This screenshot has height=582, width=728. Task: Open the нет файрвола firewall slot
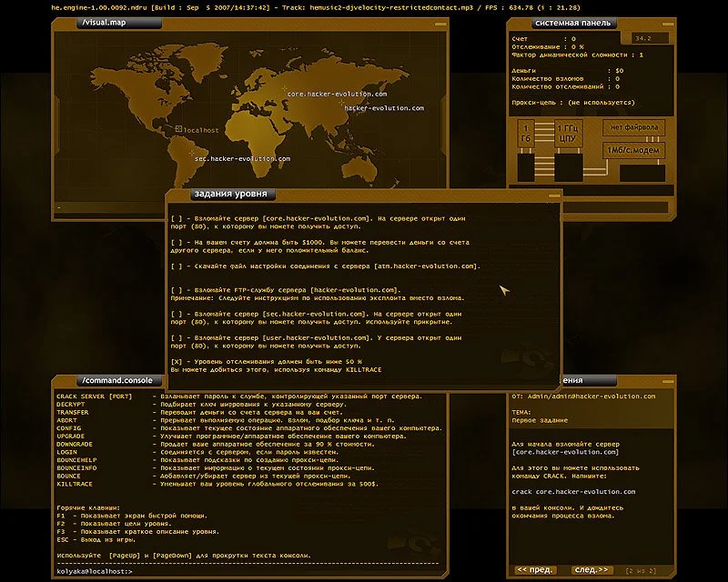tap(634, 127)
